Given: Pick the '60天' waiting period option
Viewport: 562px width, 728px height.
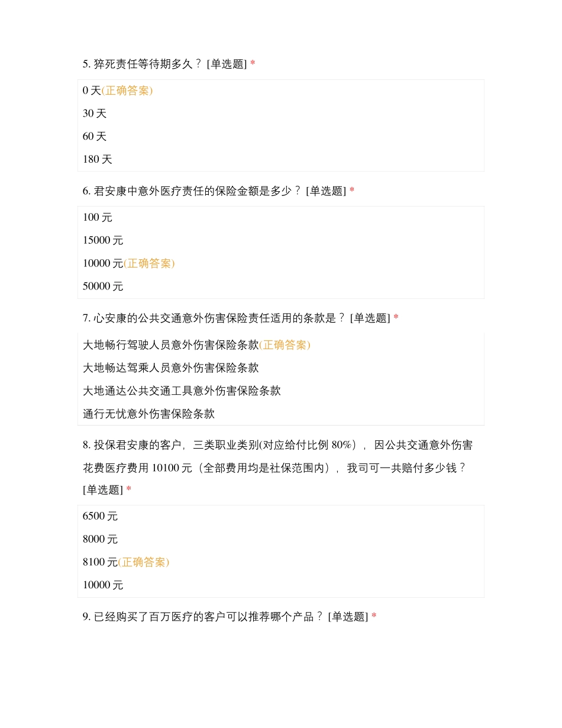Looking at the screenshot, I should click(x=95, y=137).
